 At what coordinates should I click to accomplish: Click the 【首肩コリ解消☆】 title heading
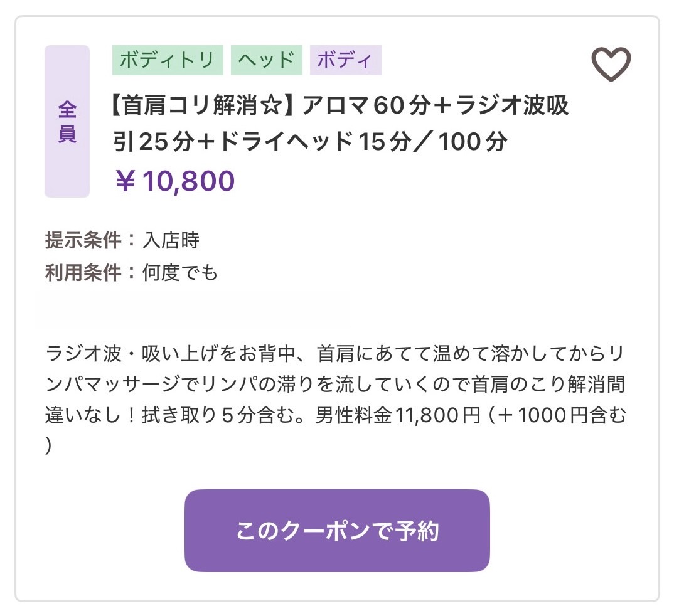point(203,105)
